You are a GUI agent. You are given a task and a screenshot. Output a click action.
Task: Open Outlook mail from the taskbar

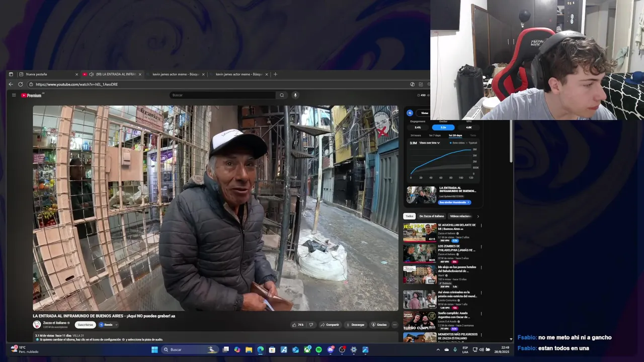(x=295, y=349)
